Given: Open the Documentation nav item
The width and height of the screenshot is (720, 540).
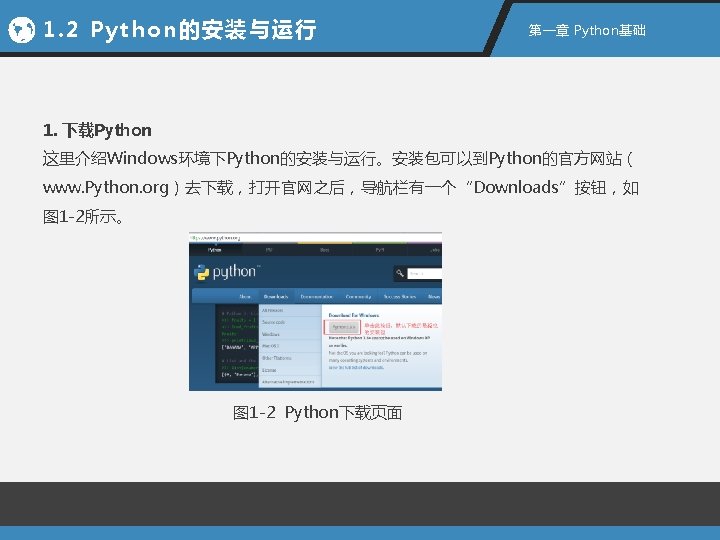Looking at the screenshot, I should 316,297.
